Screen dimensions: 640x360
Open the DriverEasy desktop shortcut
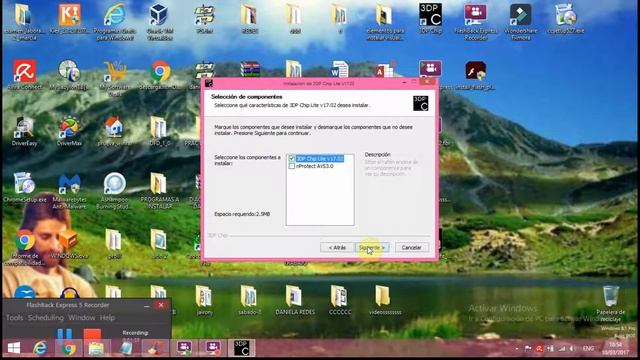pos(24,131)
